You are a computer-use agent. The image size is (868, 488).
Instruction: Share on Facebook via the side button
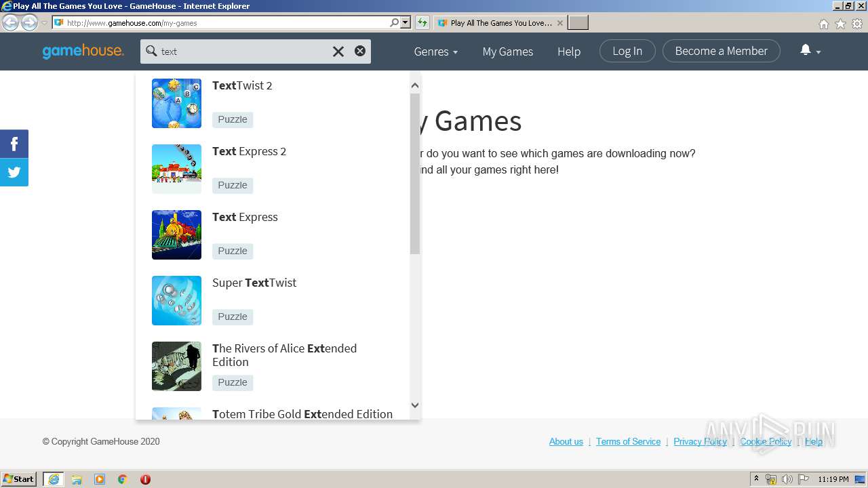click(14, 144)
